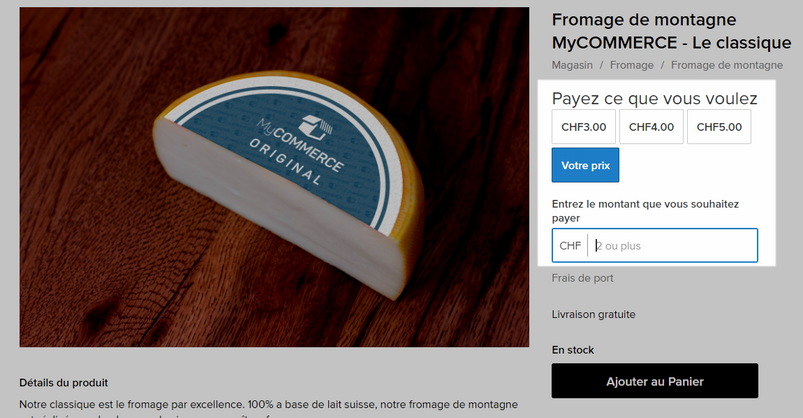Click the product description paragraph text
The width and height of the screenshot is (803, 418).
point(268,409)
